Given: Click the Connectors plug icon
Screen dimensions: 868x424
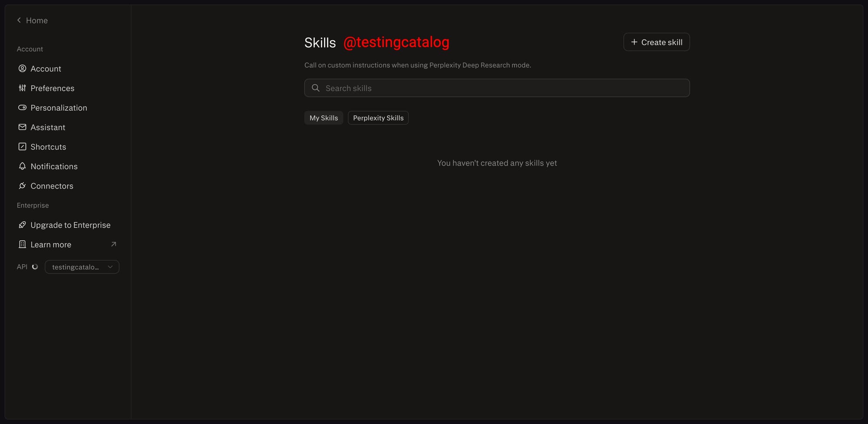Looking at the screenshot, I should [x=22, y=186].
